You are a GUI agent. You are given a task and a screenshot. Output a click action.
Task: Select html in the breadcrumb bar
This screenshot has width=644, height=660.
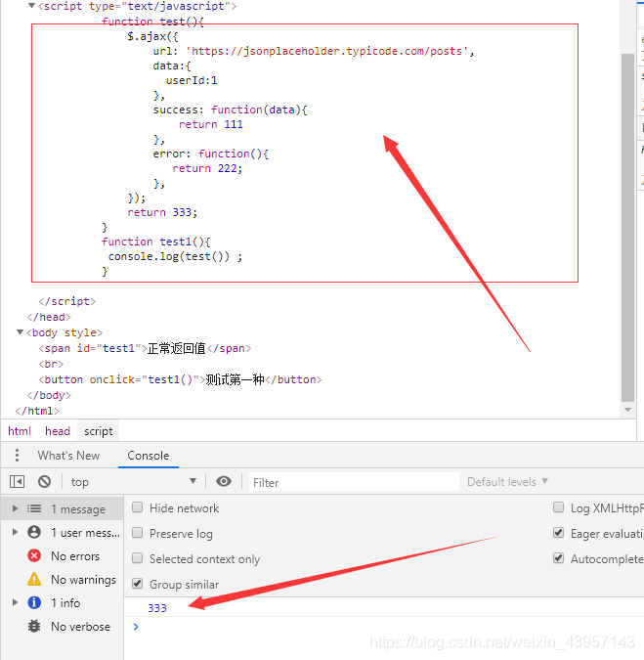coord(20,431)
